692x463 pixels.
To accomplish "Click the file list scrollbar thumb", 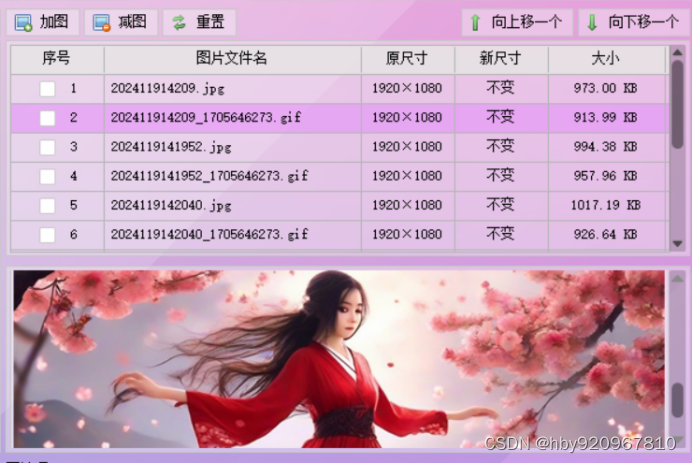I will (677, 104).
